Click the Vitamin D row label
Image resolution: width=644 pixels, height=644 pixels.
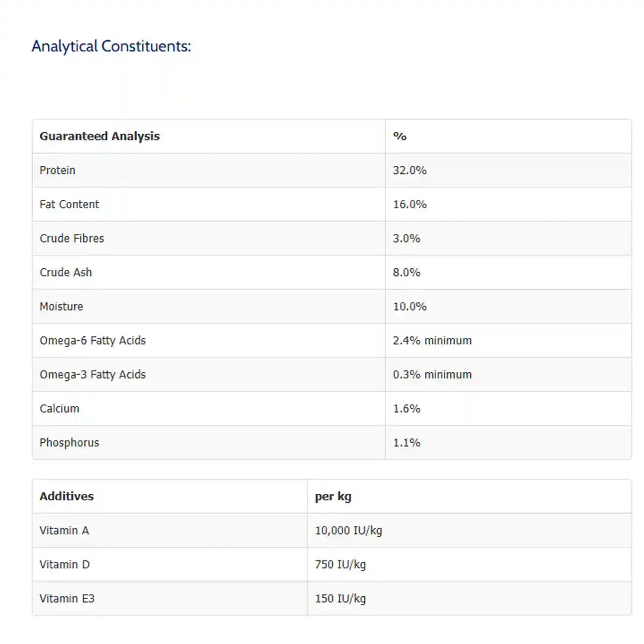point(64,565)
